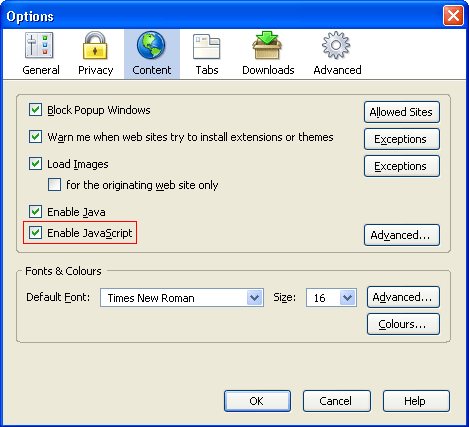Uncheck Block Popup Windows
469x427 pixels.
(x=35, y=110)
